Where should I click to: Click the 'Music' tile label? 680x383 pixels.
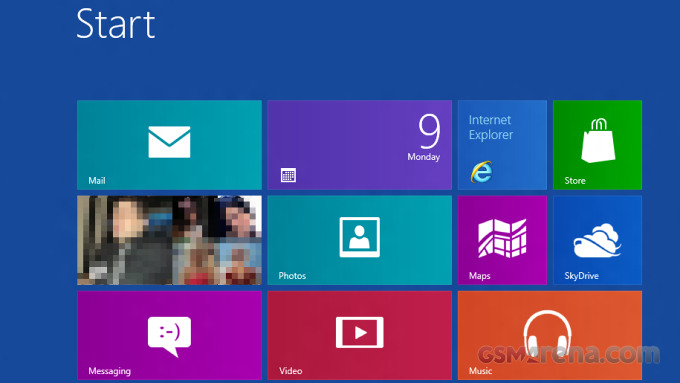coord(480,371)
